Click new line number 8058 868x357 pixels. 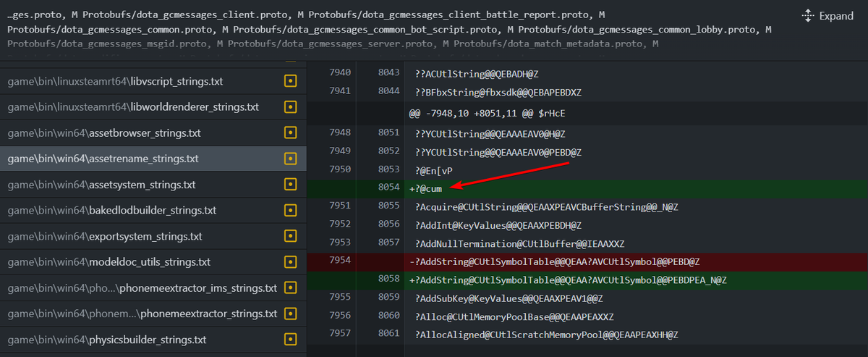pyautogui.click(x=388, y=280)
